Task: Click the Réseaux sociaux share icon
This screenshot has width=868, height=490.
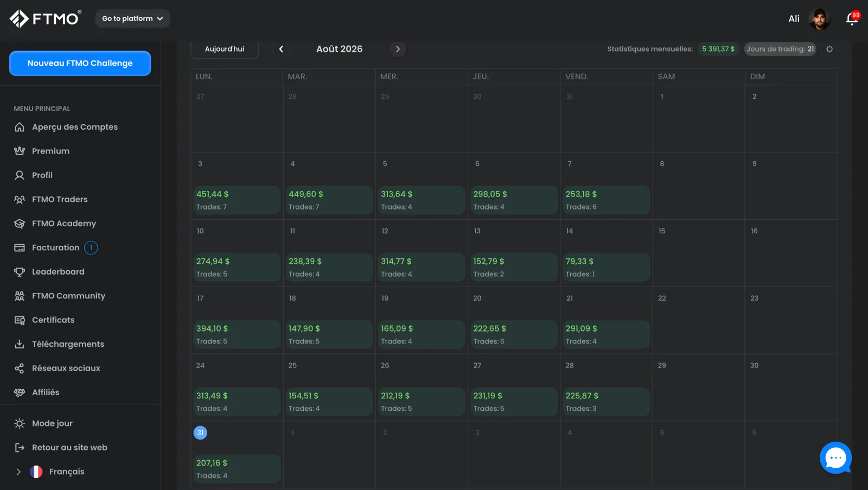Action: click(20, 368)
